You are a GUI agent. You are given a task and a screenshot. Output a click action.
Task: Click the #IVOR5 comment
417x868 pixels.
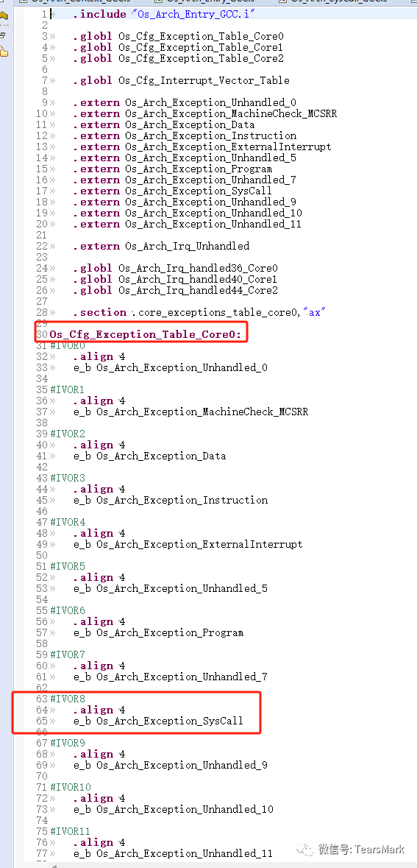click(68, 566)
